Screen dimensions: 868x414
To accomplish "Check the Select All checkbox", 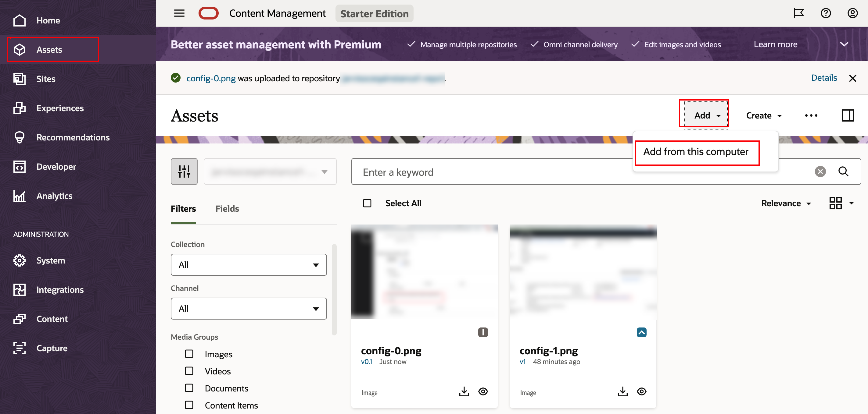I will coord(367,203).
